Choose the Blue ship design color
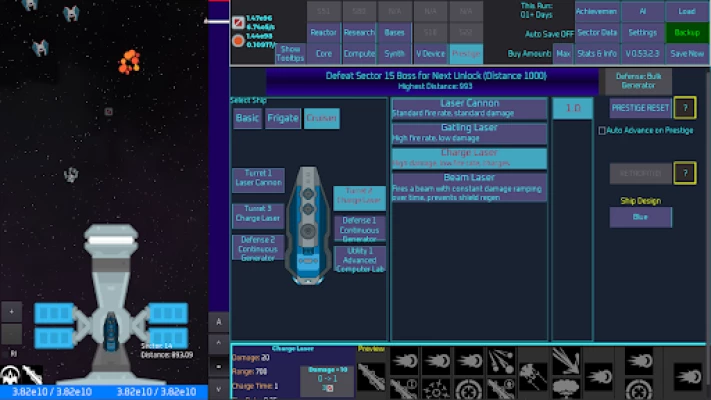The image size is (711, 400). (640, 217)
